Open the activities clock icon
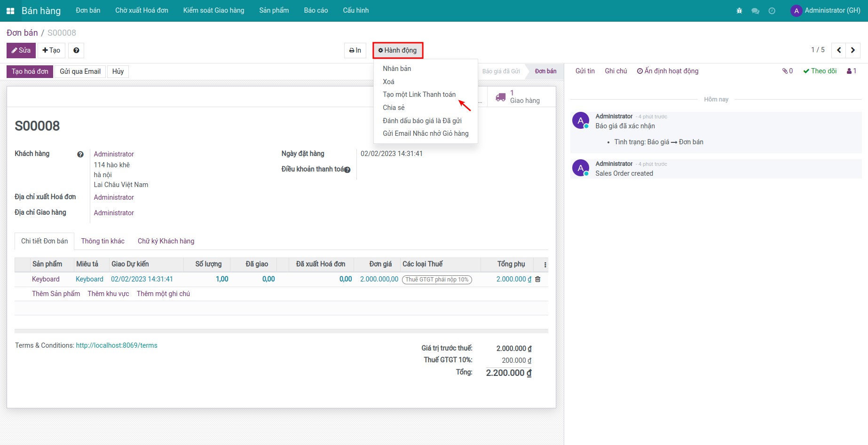Viewport: 868px width, 445px height. tap(772, 11)
